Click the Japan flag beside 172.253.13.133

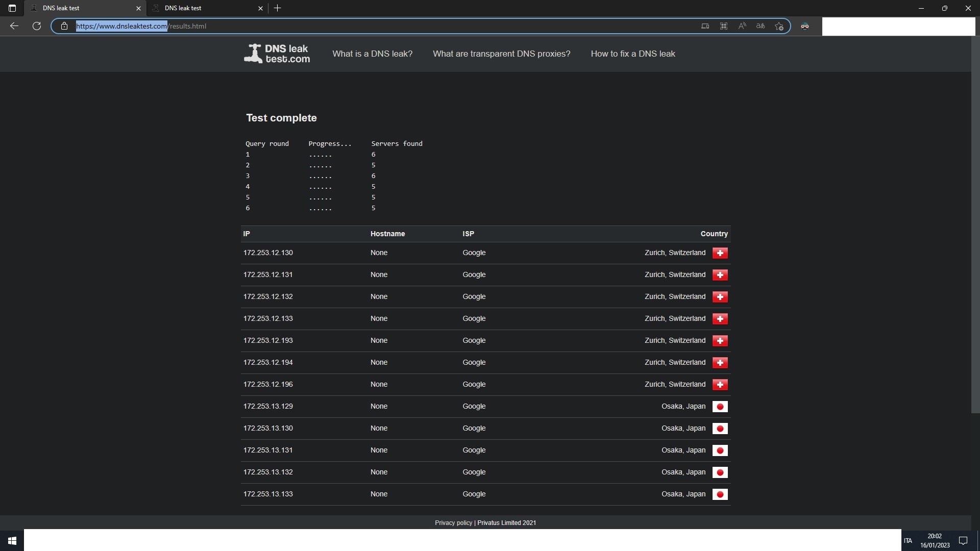pos(720,494)
